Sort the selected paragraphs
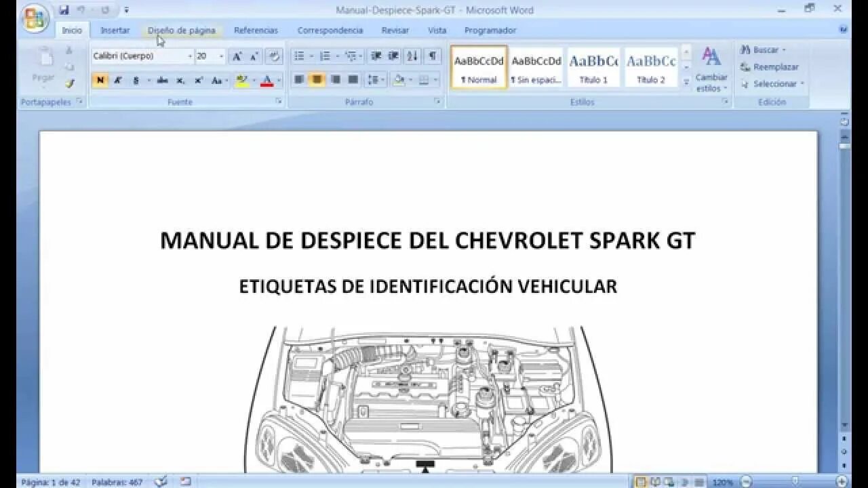Screen dimensions: 868x488 [412, 56]
